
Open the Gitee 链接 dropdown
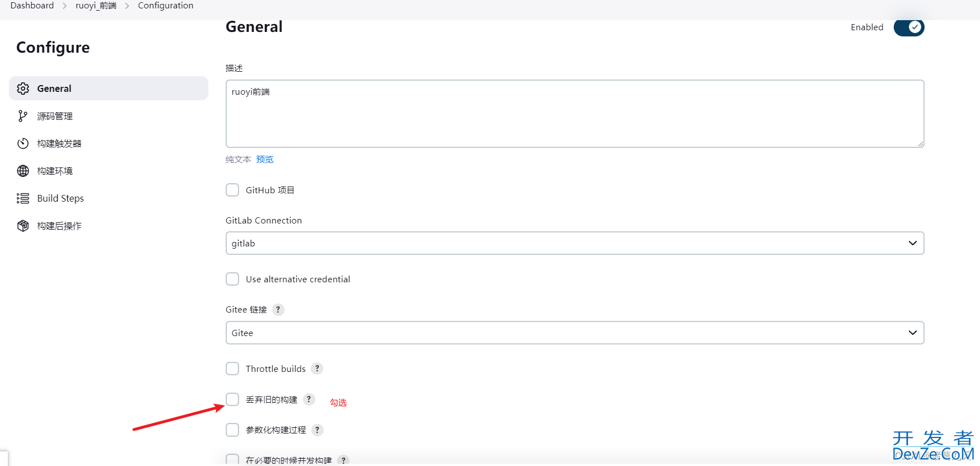tap(575, 333)
